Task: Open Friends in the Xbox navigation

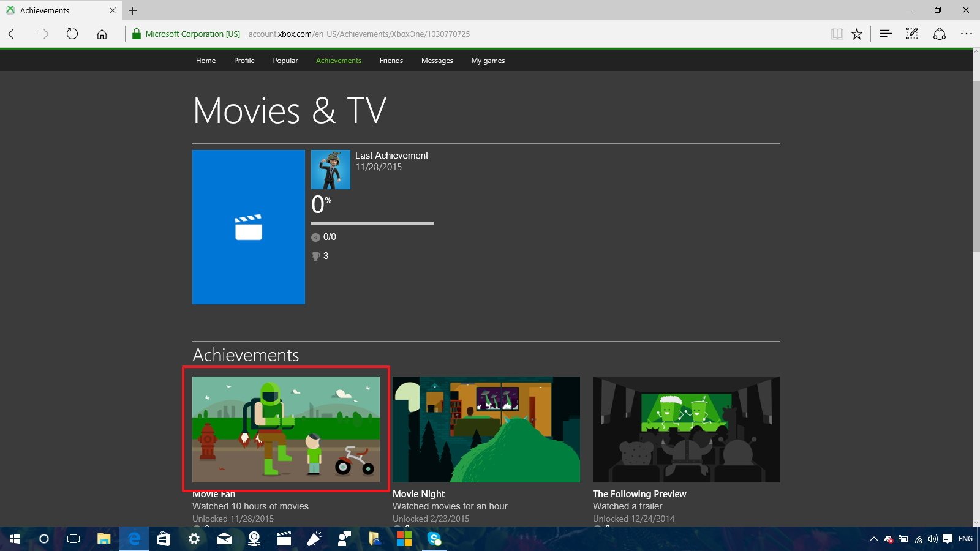Action: pos(391,61)
